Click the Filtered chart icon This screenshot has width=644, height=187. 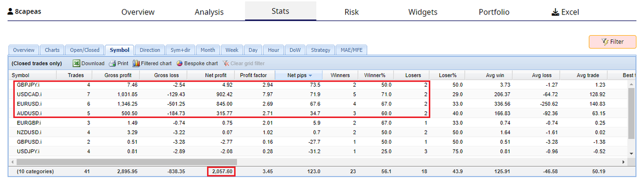[136, 64]
